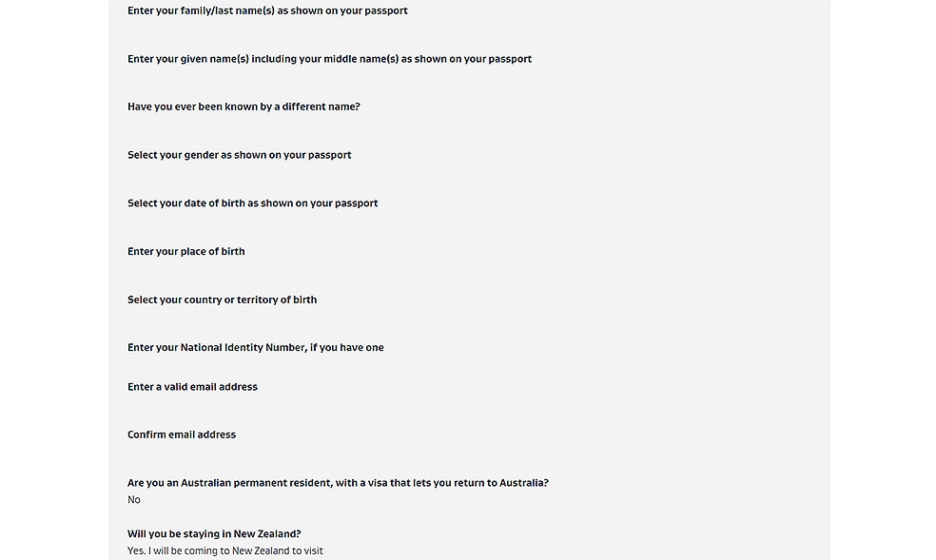Click the 'Enter a valid email address' label
This screenshot has height=560, width=936.
(192, 387)
